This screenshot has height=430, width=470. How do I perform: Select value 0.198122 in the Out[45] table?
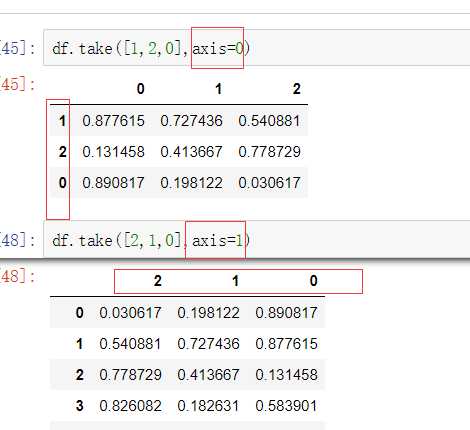click(x=191, y=183)
